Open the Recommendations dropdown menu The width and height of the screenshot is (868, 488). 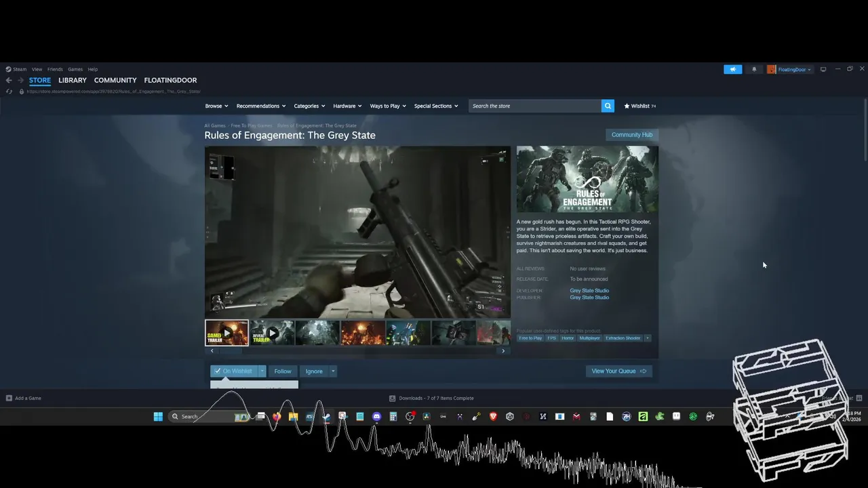[261, 106]
